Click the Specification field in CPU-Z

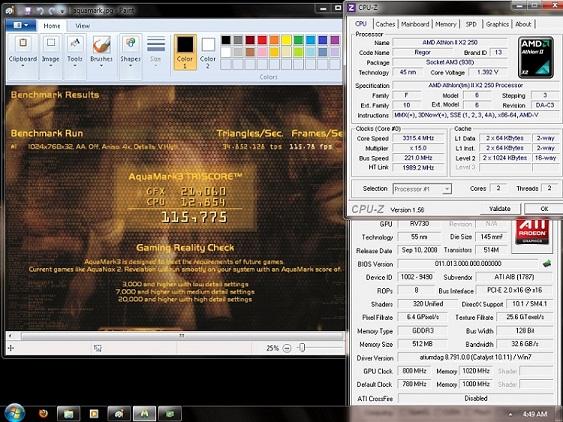tap(475, 85)
